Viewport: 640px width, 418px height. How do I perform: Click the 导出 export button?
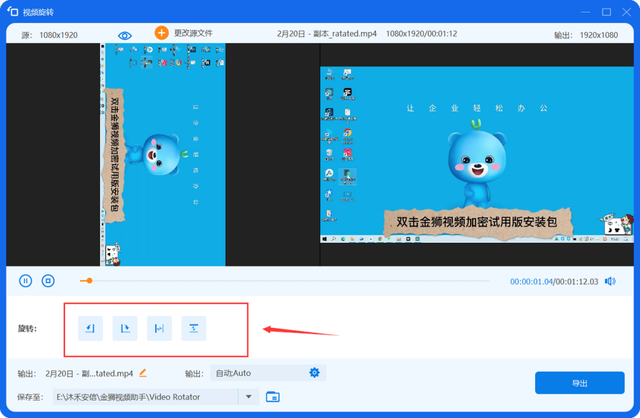(x=580, y=383)
